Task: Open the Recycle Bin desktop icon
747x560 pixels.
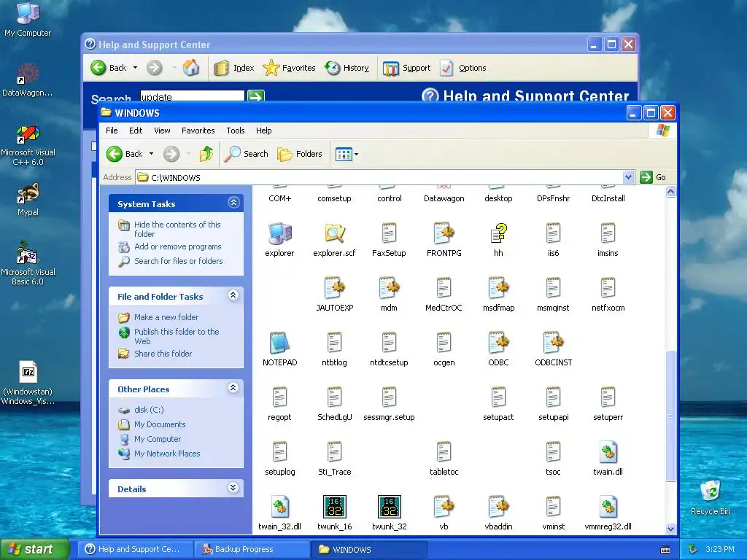Action: click(x=711, y=497)
